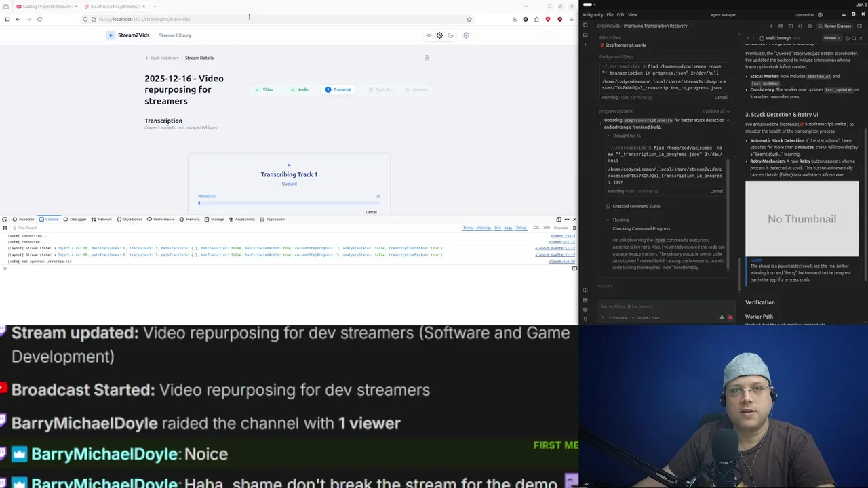Image resolution: width=868 pixels, height=488 pixels.
Task: Select the system theme icon
Action: tap(439, 35)
